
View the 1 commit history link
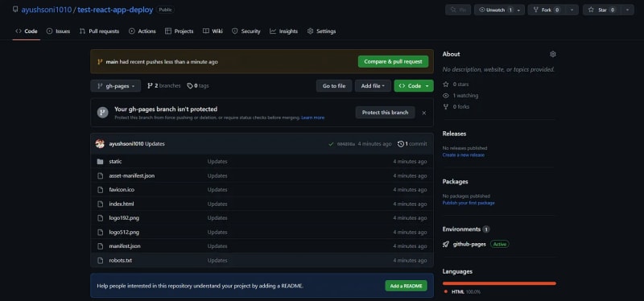point(412,144)
